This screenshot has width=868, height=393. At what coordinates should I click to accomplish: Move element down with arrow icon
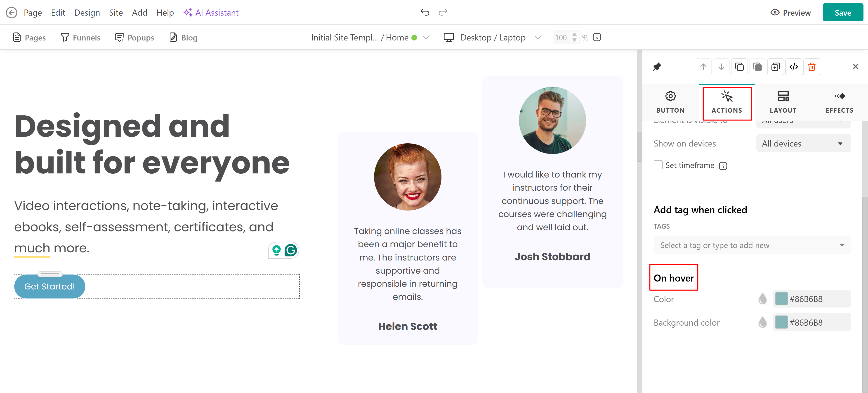click(721, 67)
